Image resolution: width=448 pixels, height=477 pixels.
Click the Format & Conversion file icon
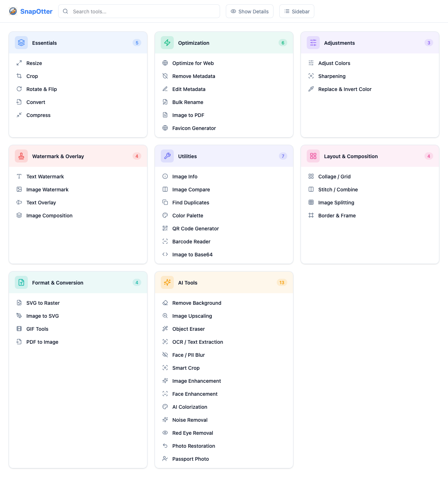click(21, 282)
